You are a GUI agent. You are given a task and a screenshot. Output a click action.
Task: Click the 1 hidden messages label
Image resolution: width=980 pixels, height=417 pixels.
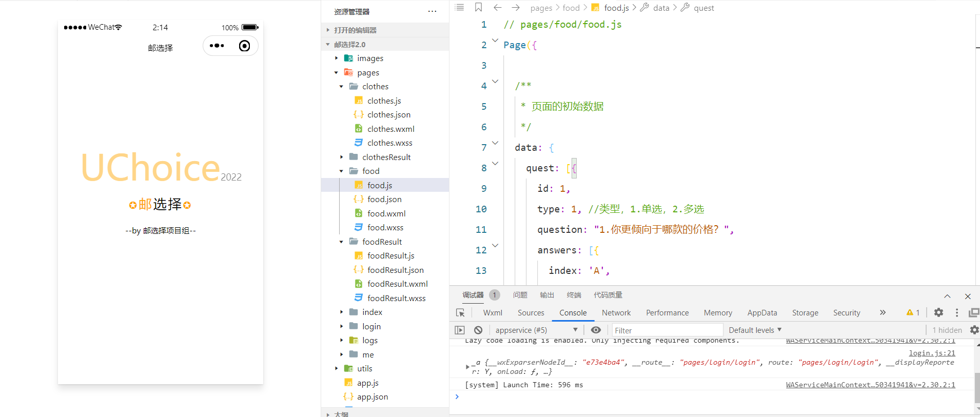coord(947,330)
